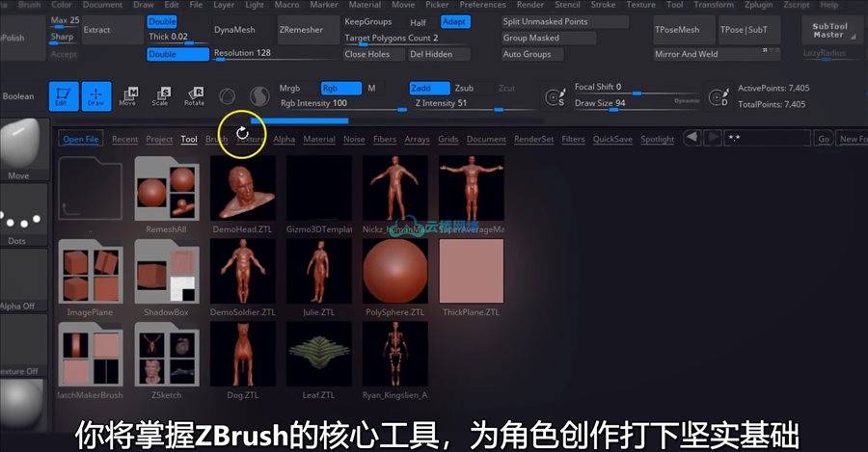This screenshot has height=452, width=868.
Task: Open the RemeshAll folder
Action: [166, 189]
